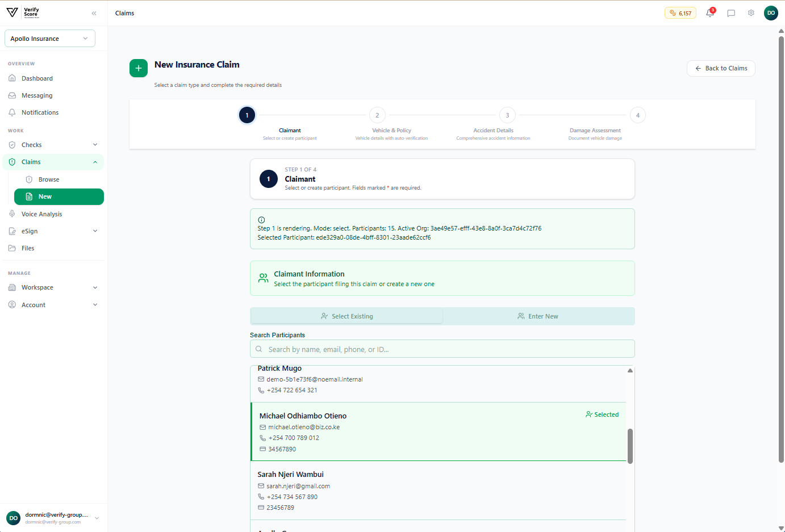The width and height of the screenshot is (785, 532).
Task: Switch to Enter New tab
Action: pos(538,316)
